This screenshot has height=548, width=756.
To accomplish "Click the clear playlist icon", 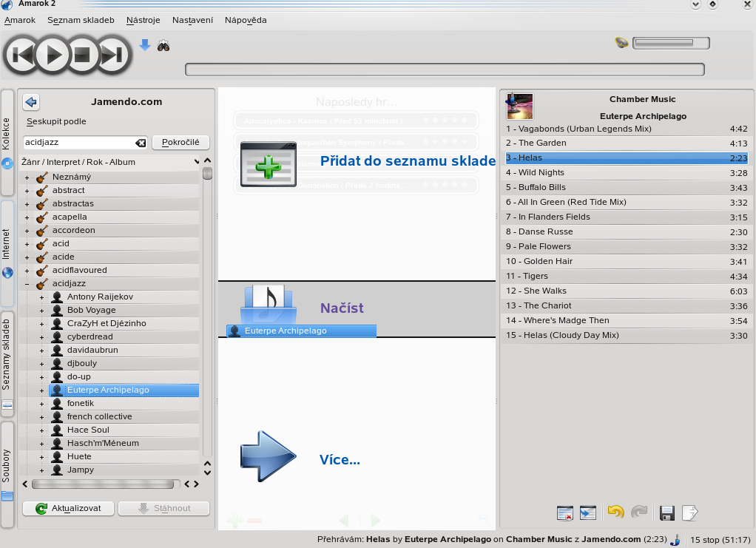I will pyautogui.click(x=565, y=513).
